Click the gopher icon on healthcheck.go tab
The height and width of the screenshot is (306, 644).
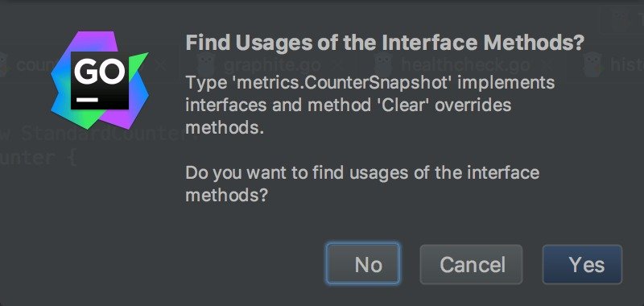coord(382,64)
